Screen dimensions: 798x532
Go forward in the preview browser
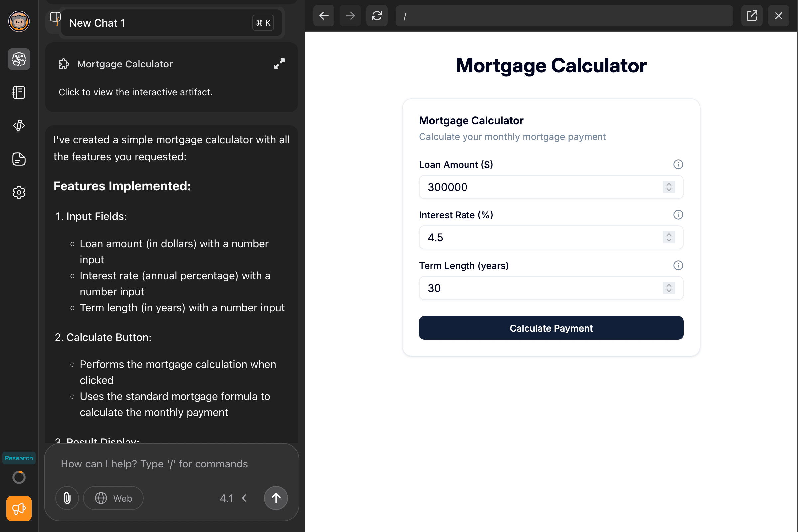pyautogui.click(x=350, y=16)
